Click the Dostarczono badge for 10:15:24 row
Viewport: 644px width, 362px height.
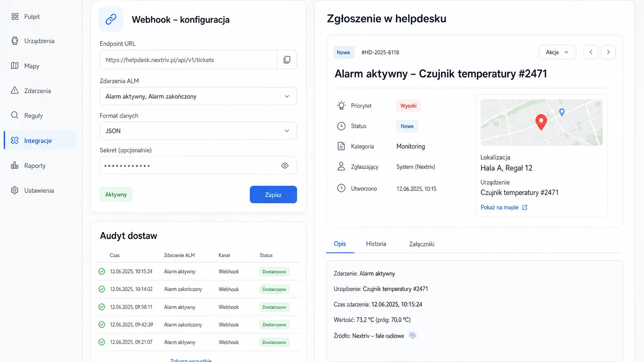274,271
